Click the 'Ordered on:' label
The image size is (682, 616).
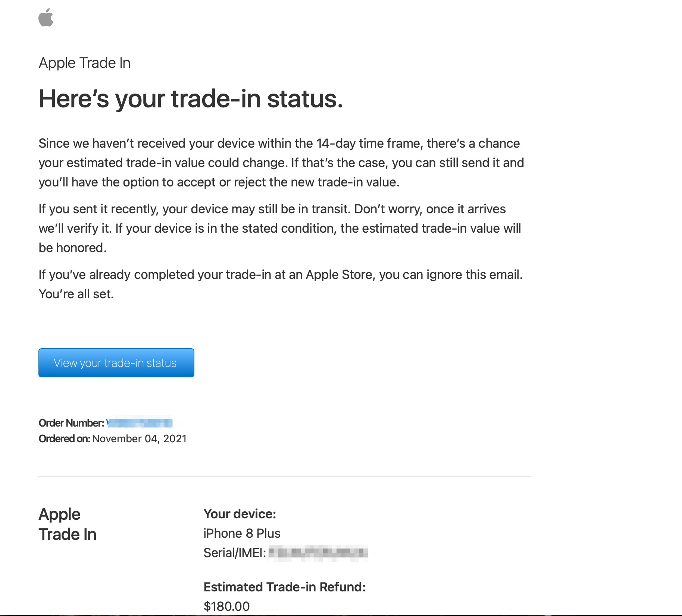[x=65, y=439]
